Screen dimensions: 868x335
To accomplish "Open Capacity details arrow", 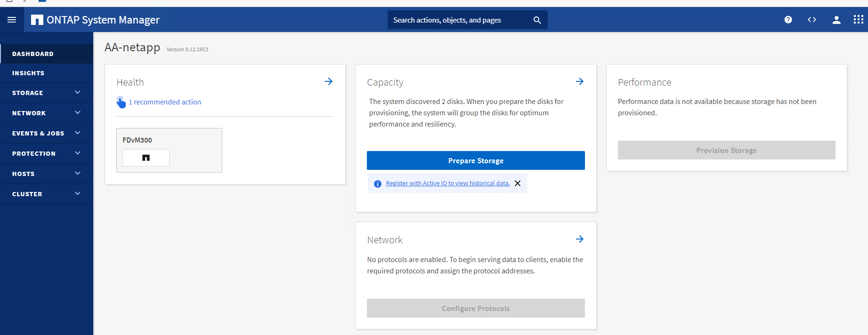I will (x=579, y=82).
